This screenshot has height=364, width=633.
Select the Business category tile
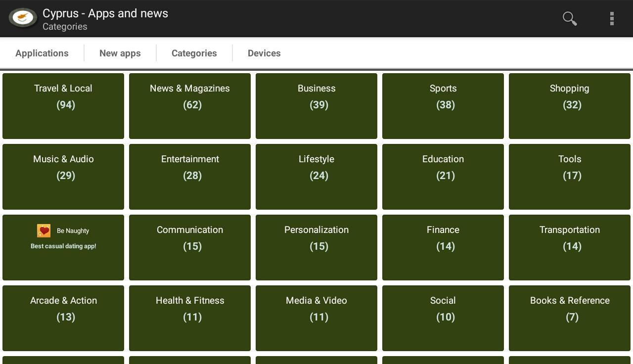tap(316, 106)
